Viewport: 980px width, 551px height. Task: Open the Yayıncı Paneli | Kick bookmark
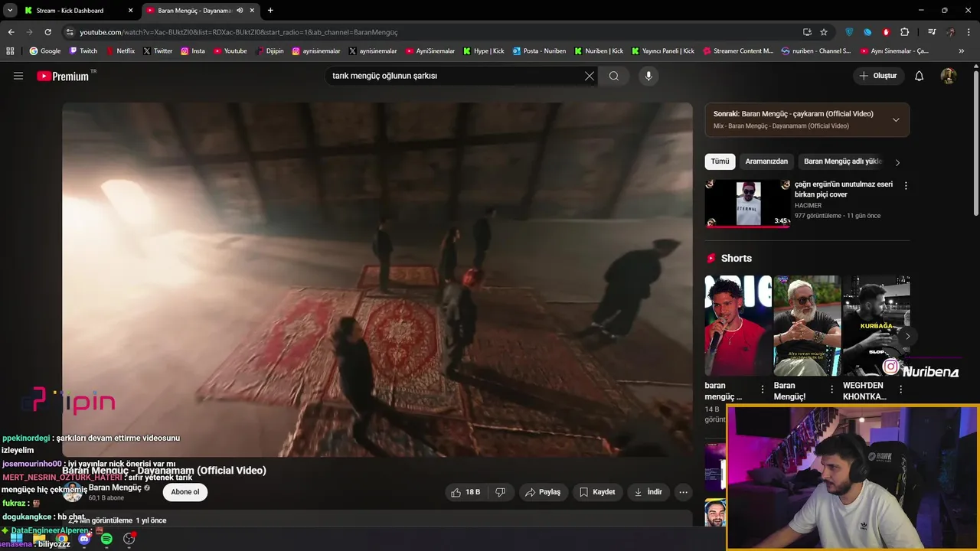click(662, 51)
